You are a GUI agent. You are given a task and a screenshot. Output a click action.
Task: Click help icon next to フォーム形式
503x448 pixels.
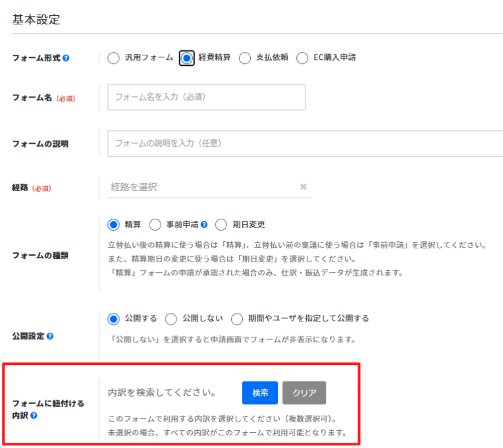point(66,58)
